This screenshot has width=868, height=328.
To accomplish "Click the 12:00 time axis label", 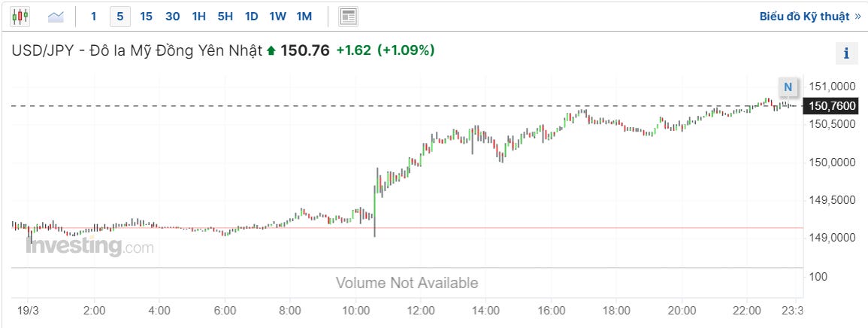I will (421, 310).
